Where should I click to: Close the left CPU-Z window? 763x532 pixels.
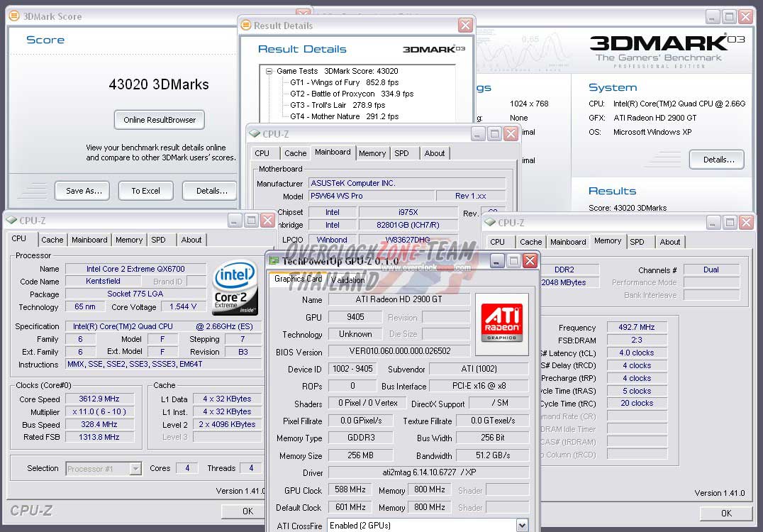tap(267, 221)
